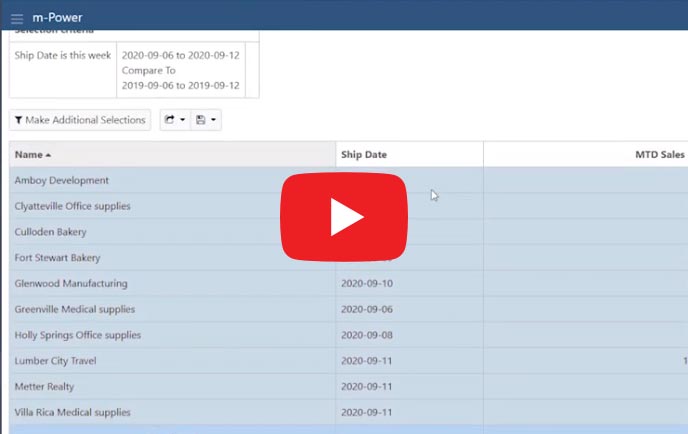This screenshot has width=688, height=434.
Task: Select Villa Rica Medical supplies row
Action: tap(72, 412)
